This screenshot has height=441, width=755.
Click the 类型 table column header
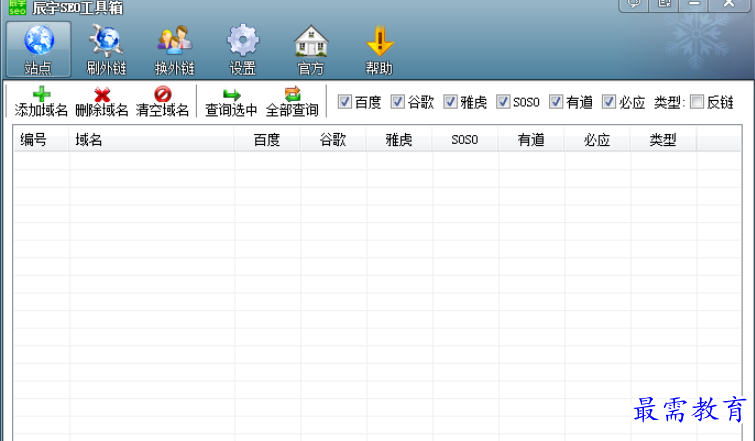click(x=663, y=140)
